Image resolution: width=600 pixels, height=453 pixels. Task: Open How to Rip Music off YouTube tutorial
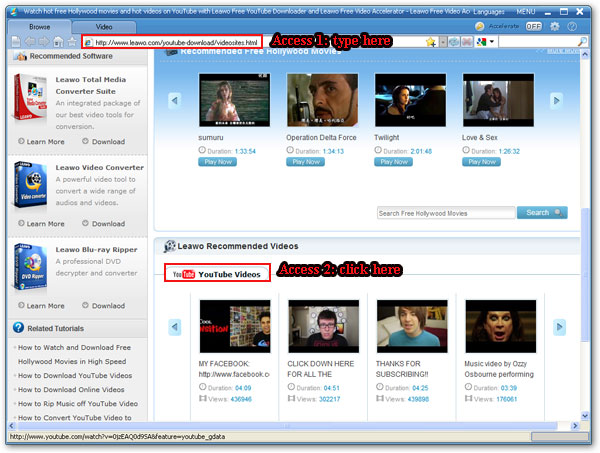coord(78,404)
